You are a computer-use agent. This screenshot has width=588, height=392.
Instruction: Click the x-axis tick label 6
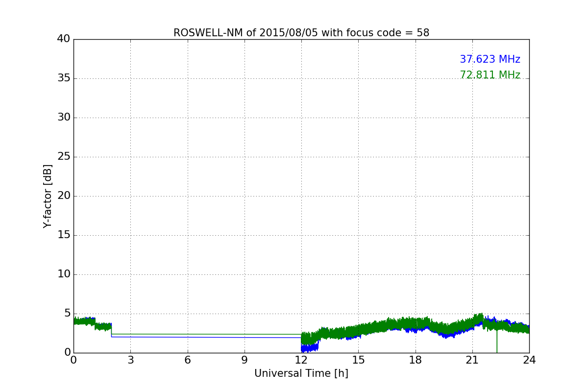(188, 360)
